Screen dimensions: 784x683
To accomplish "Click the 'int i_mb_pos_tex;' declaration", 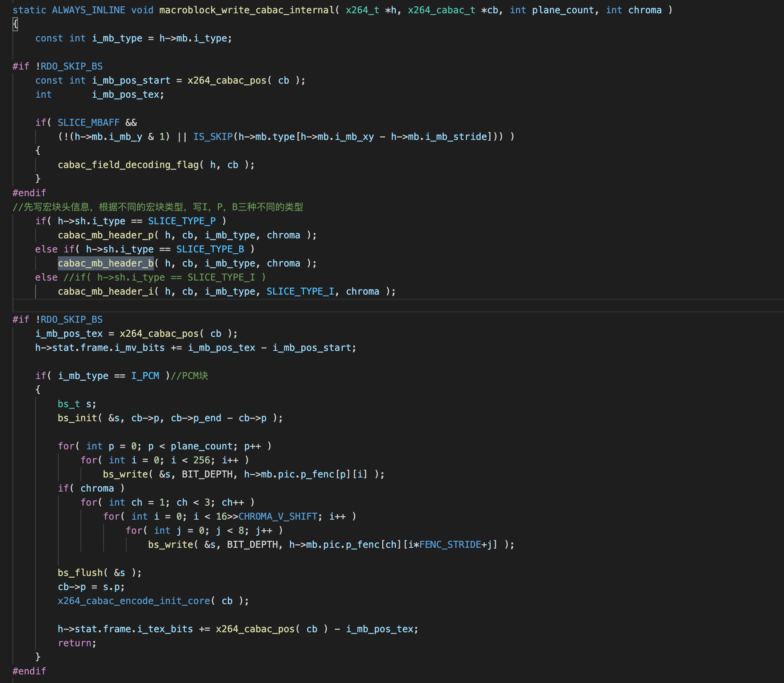I will click(100, 95).
